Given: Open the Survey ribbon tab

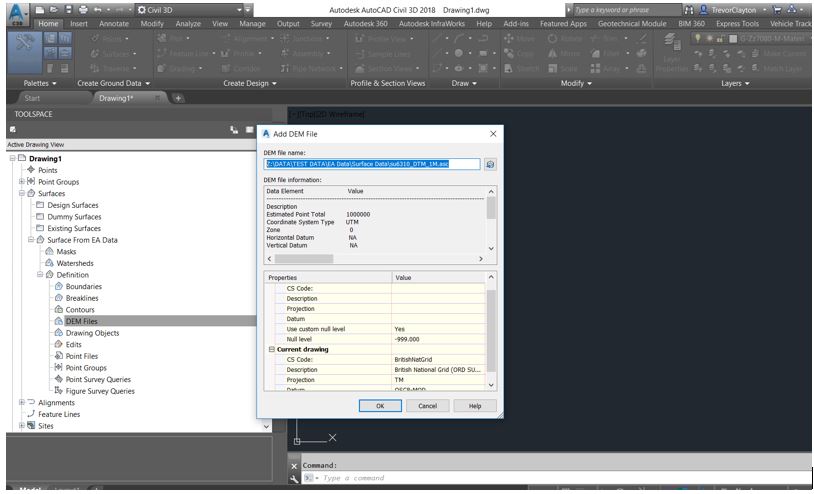Looking at the screenshot, I should [321, 23].
